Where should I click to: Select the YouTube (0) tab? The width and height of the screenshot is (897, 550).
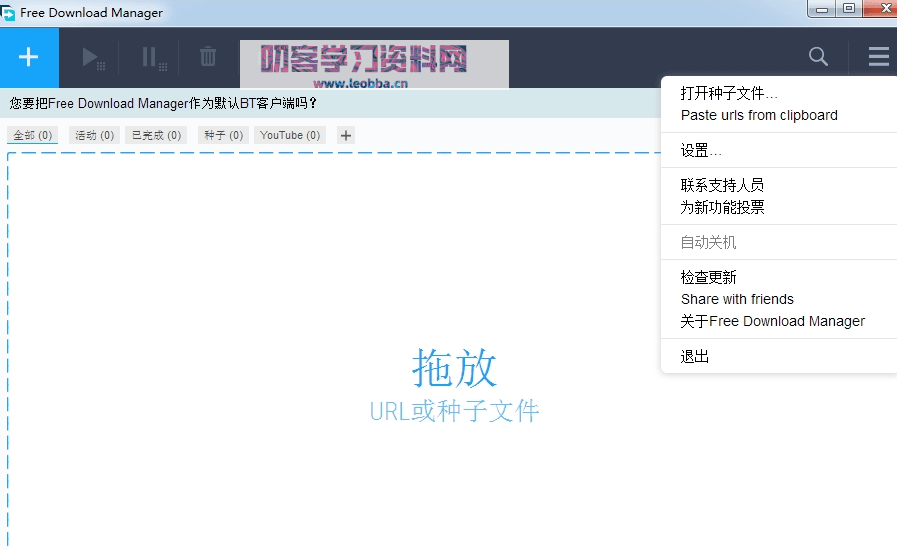(x=290, y=135)
